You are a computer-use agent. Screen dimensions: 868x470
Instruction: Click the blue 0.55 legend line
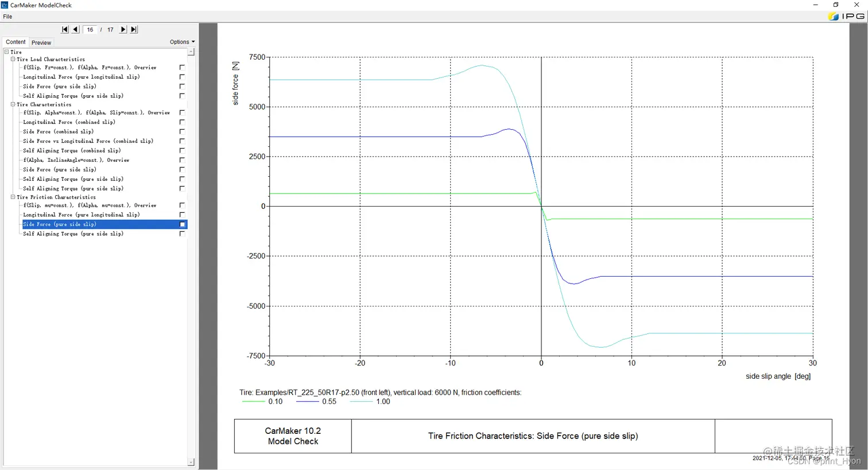coord(307,402)
